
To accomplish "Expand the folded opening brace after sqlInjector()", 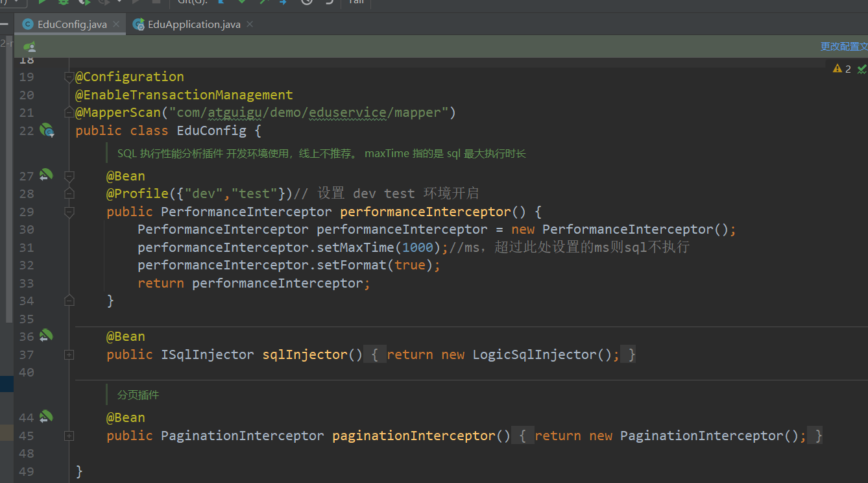I will pyautogui.click(x=375, y=354).
